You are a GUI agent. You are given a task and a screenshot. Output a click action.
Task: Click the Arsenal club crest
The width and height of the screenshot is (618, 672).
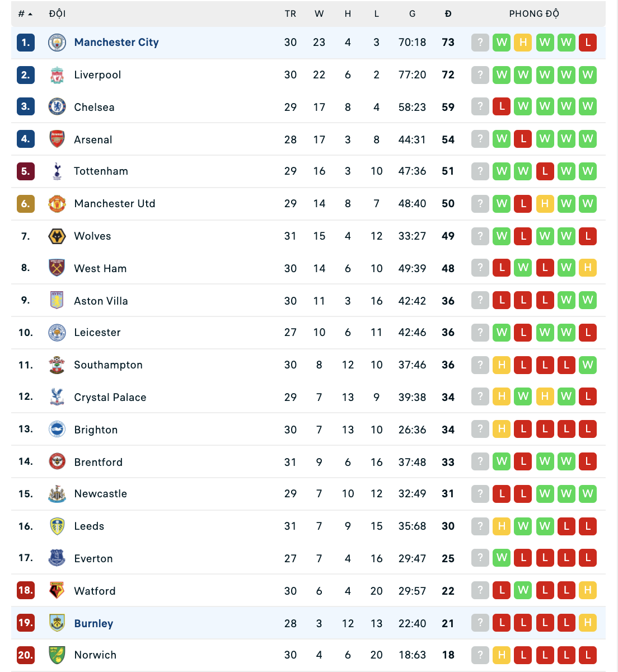coord(57,139)
